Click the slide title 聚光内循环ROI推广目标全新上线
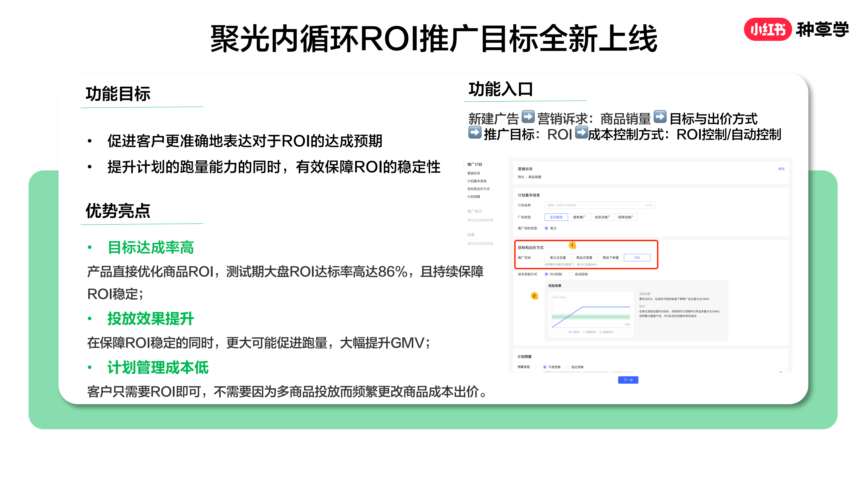Screen dimensions: 868x488 point(434,38)
